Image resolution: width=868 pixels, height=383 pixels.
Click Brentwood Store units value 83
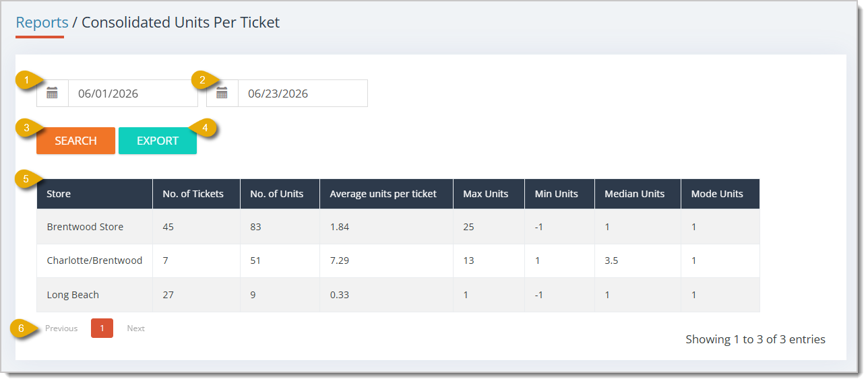click(x=255, y=227)
